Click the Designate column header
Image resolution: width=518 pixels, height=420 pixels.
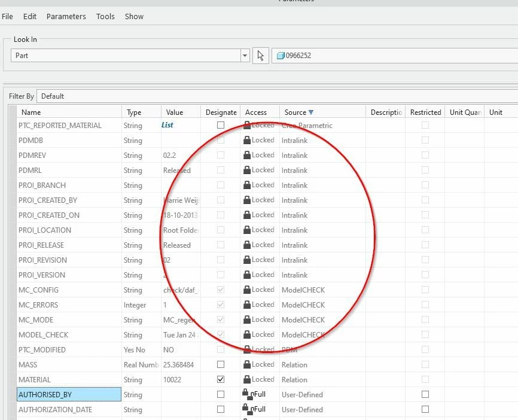coord(221,112)
